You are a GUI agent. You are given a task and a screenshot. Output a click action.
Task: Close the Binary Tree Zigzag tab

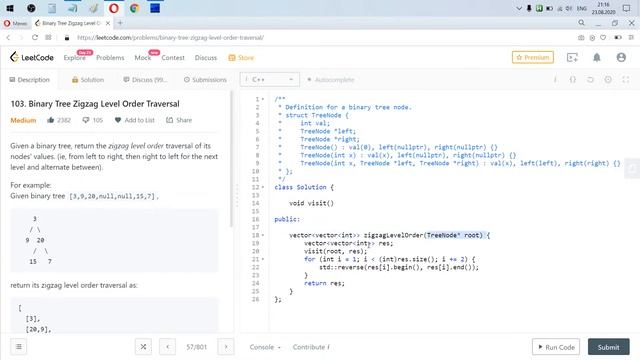(108, 23)
